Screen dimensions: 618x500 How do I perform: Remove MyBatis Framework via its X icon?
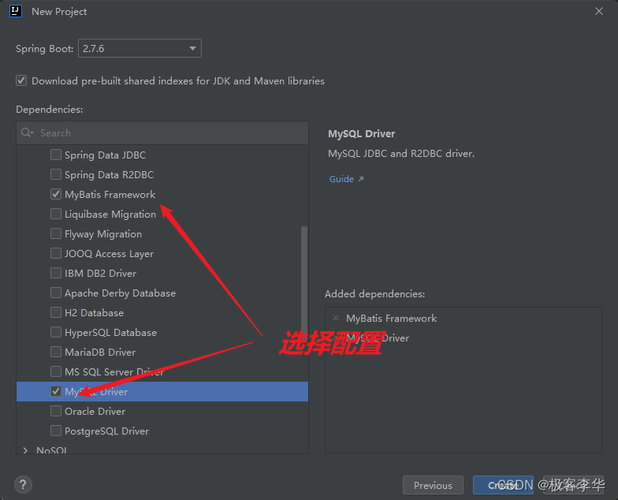point(336,318)
